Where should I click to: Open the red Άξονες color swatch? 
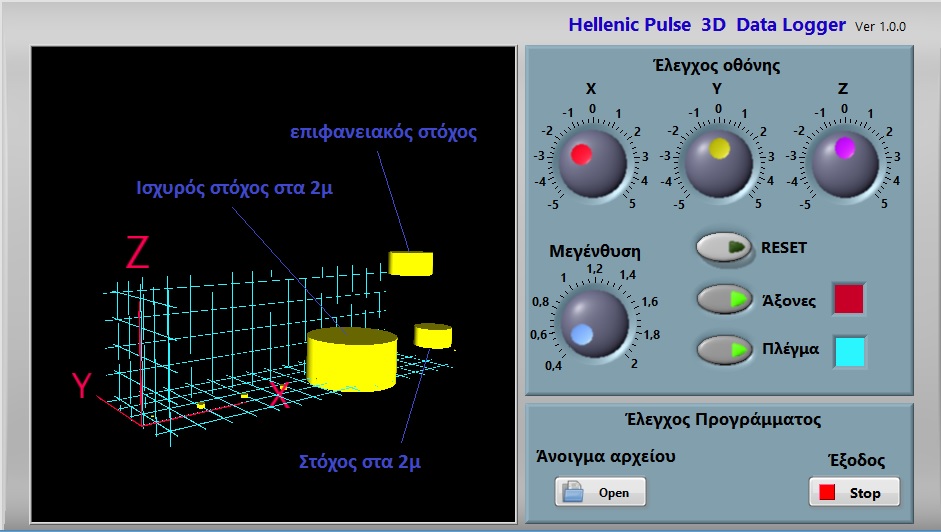(x=849, y=299)
